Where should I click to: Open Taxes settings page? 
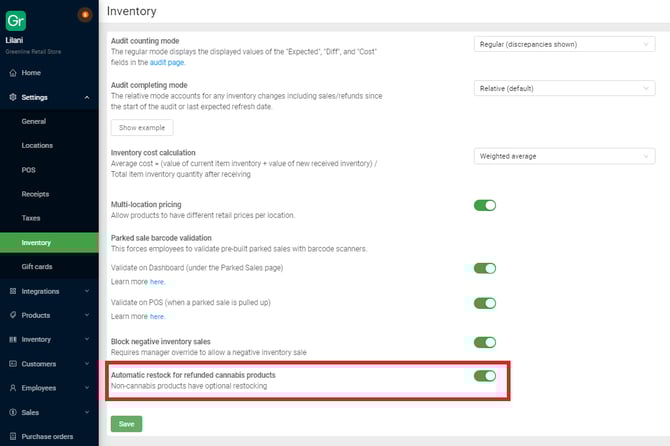pyautogui.click(x=30, y=218)
